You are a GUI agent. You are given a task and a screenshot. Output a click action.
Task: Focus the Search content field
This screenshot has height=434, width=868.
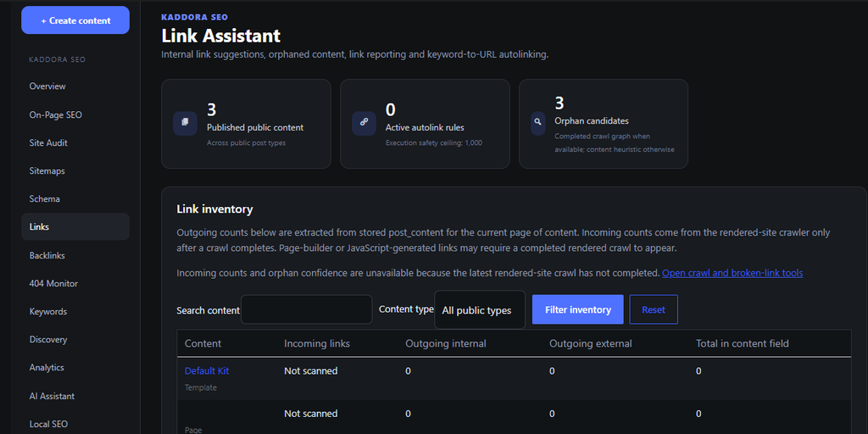307,309
